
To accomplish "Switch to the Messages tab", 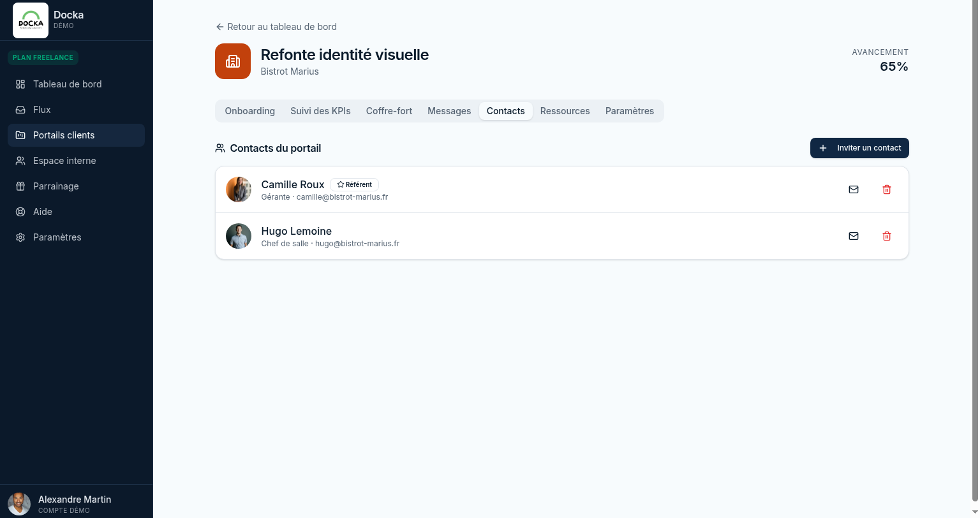I will tap(449, 111).
